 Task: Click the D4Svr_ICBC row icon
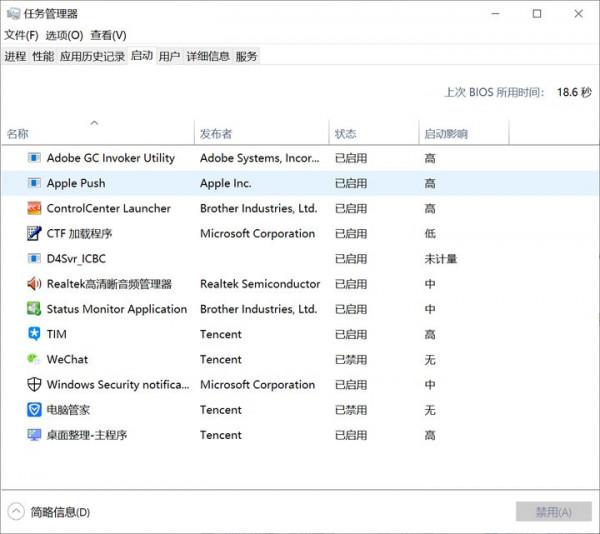(34, 259)
